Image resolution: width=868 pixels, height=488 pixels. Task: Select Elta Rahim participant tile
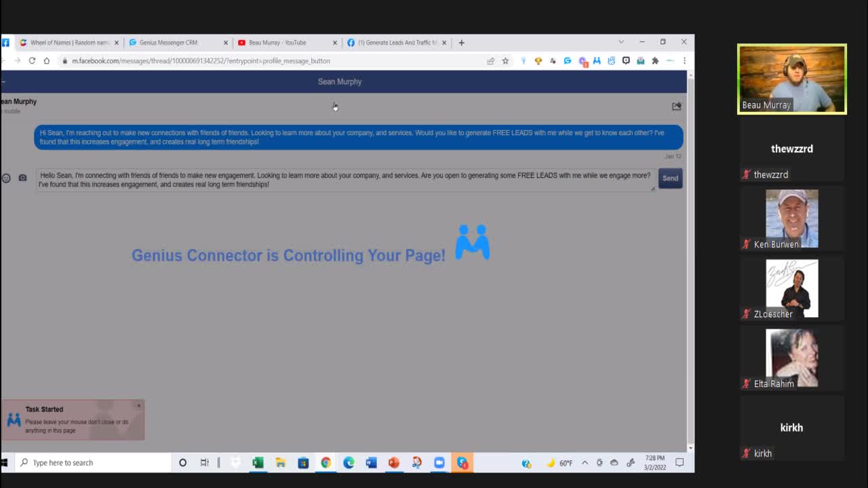792,359
